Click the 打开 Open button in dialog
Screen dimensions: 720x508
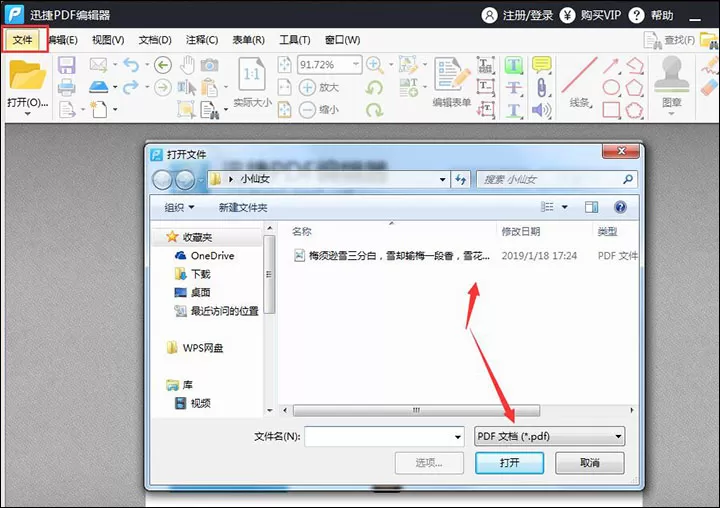(x=510, y=463)
